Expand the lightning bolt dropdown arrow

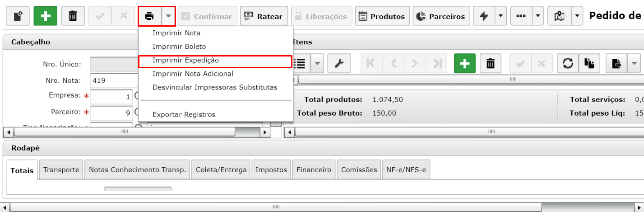click(500, 16)
